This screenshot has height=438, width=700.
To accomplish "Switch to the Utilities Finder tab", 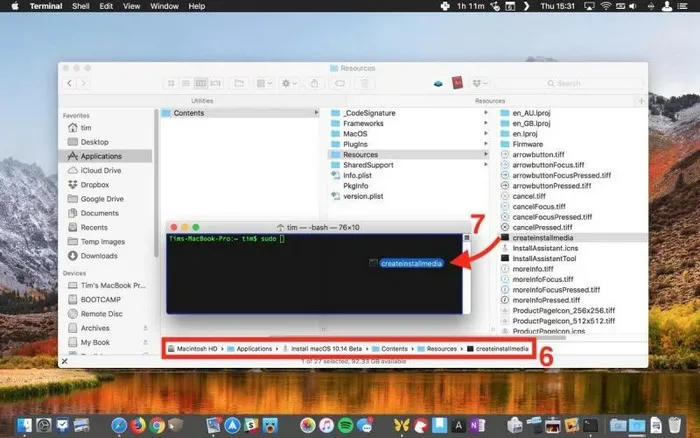I will point(202,101).
